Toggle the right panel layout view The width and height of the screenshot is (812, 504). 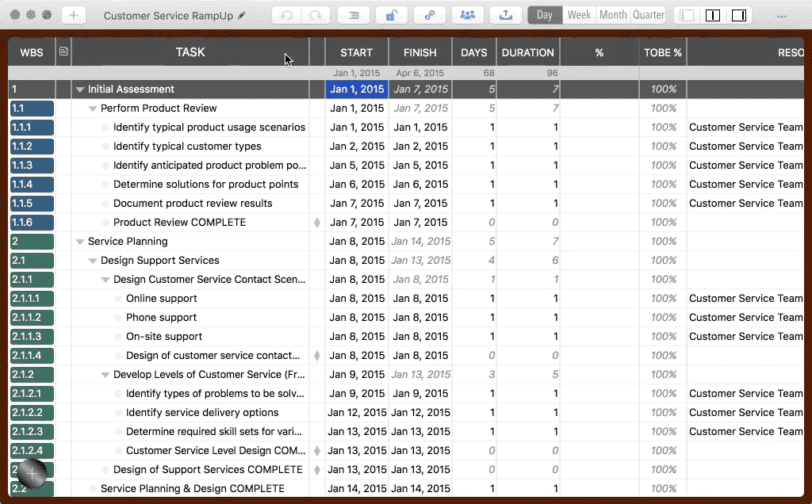tap(738, 15)
